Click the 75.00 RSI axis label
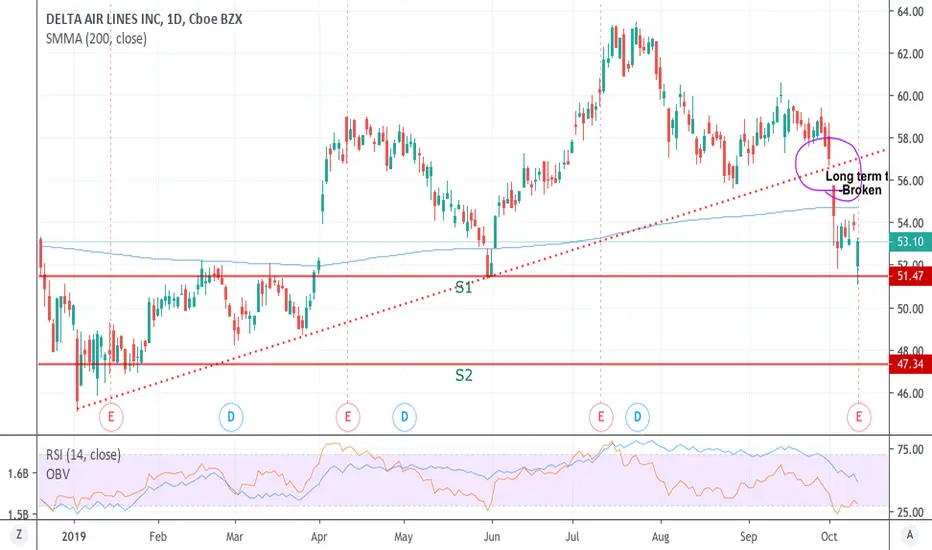The width and height of the screenshot is (932, 550). click(x=910, y=450)
